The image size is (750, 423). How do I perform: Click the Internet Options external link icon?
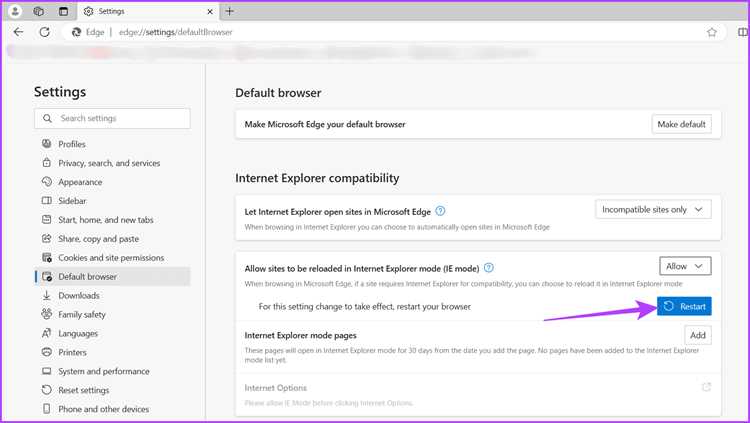coord(706,387)
